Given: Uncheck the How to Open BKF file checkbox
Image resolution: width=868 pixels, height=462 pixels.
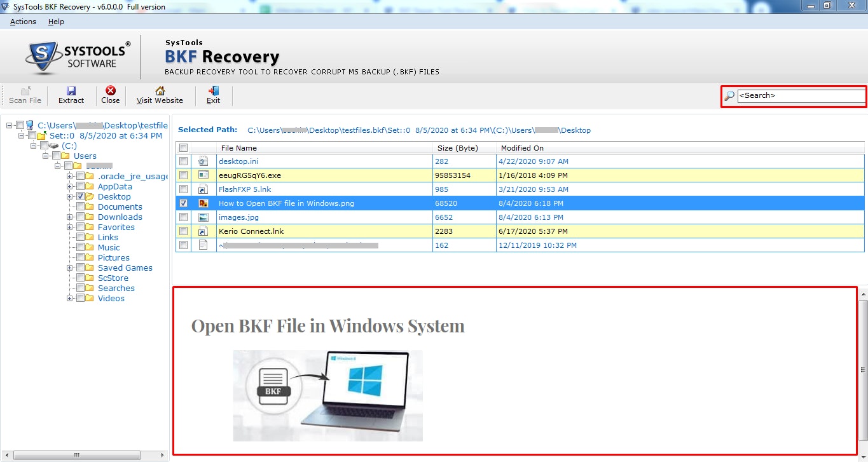Looking at the screenshot, I should tap(184, 203).
